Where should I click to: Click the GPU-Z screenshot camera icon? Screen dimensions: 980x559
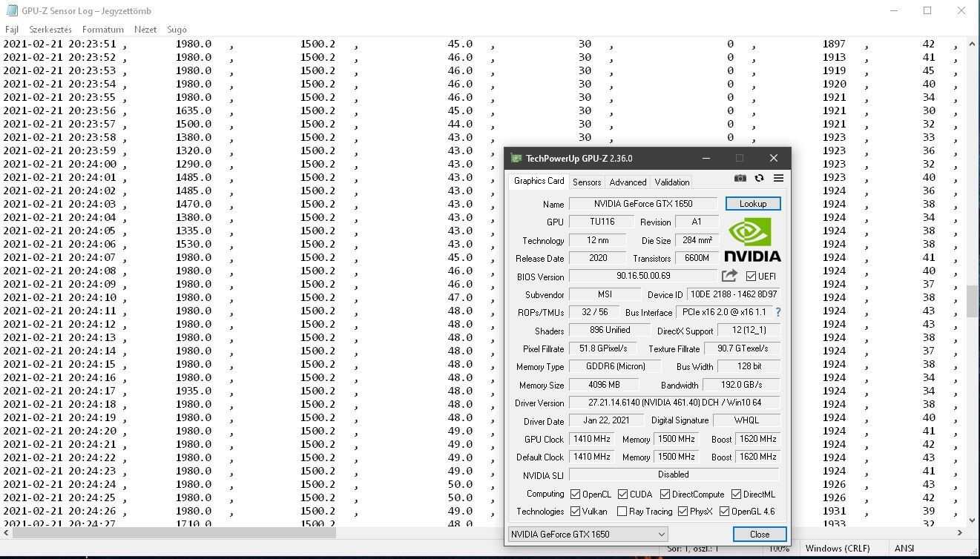point(740,178)
